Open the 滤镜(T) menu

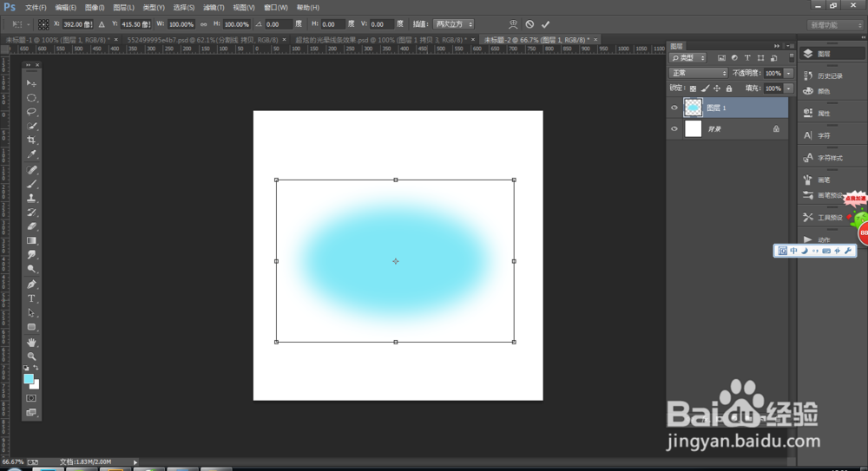[214, 8]
